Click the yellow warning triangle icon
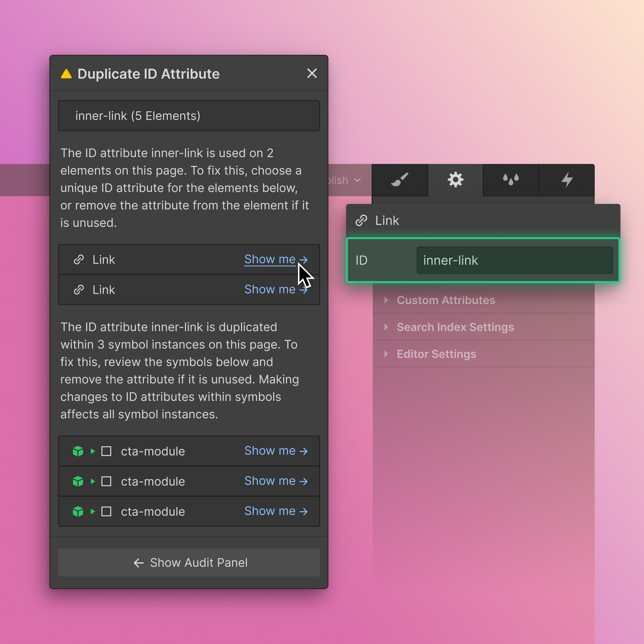Viewport: 644px width, 644px height. click(66, 74)
